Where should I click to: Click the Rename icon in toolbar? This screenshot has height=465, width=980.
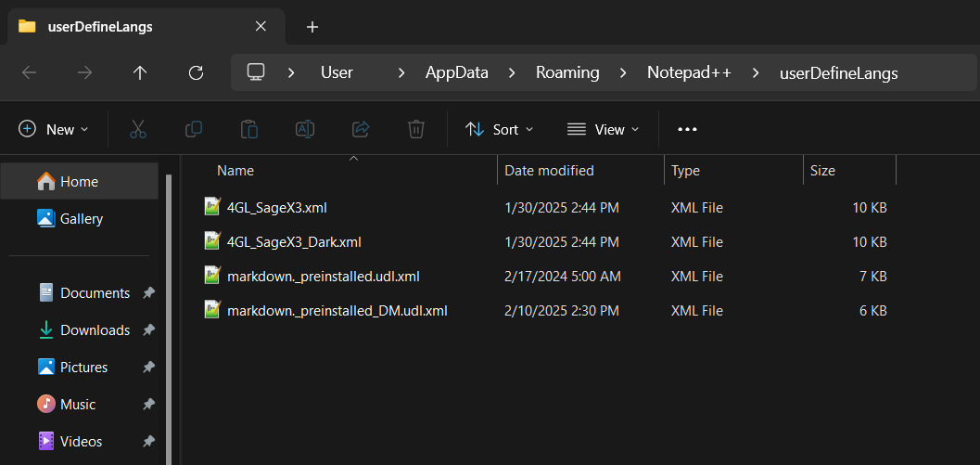tap(305, 129)
